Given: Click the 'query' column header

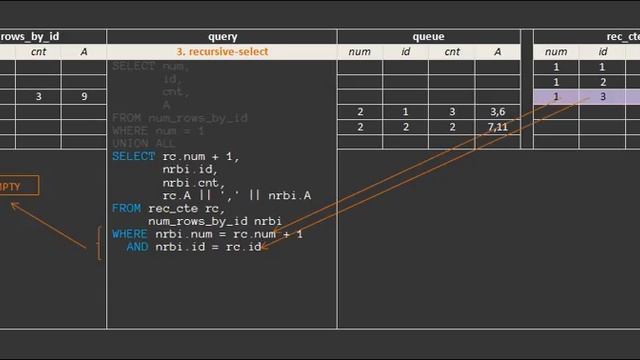Looking at the screenshot, I should pos(222,37).
